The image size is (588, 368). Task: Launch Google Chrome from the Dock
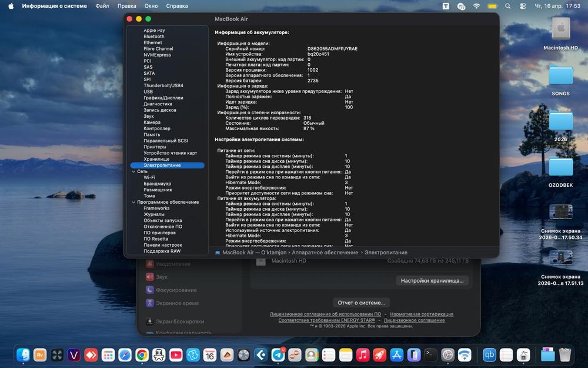[142, 355]
